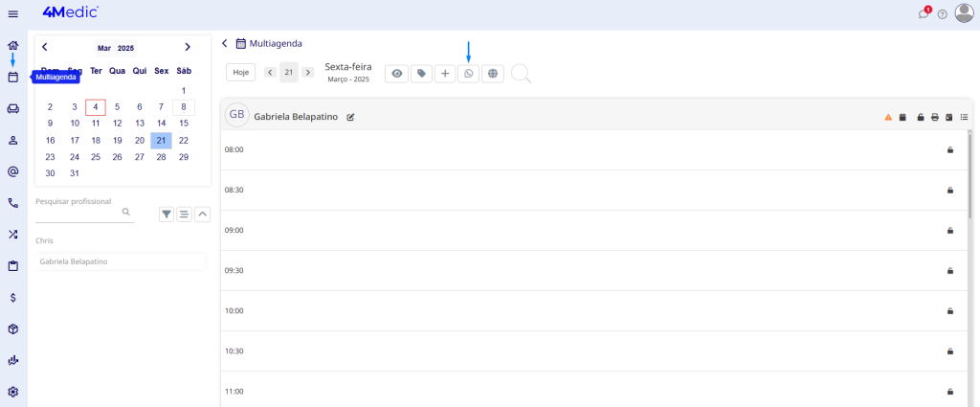The image size is (980, 407).
Task: Open list view icon in agenda header
Action: (x=964, y=117)
